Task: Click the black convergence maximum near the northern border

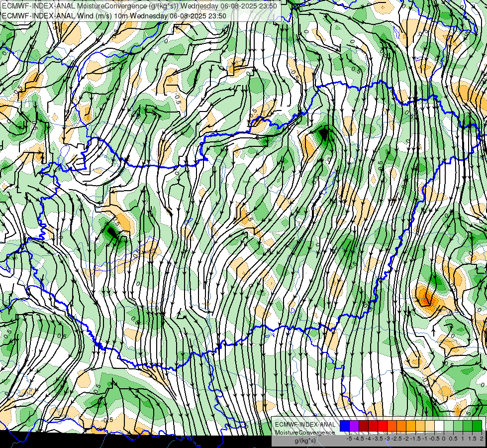Action: pos(324,134)
